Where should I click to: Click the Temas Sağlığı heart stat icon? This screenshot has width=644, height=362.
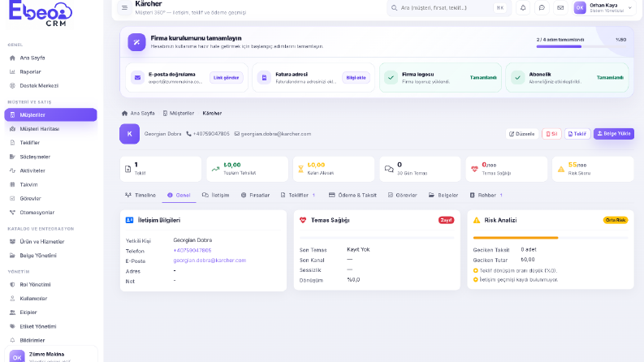(474, 169)
